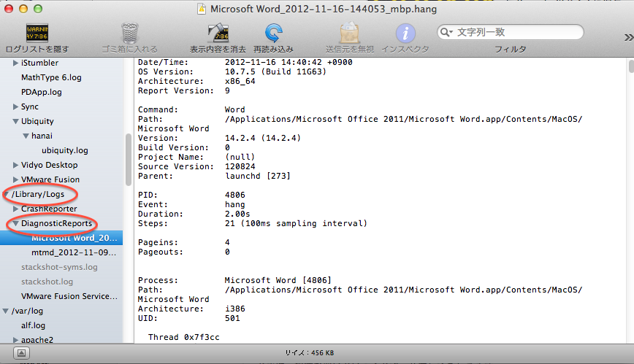Expand the iStumbler folder
634x364 pixels.
15,63
